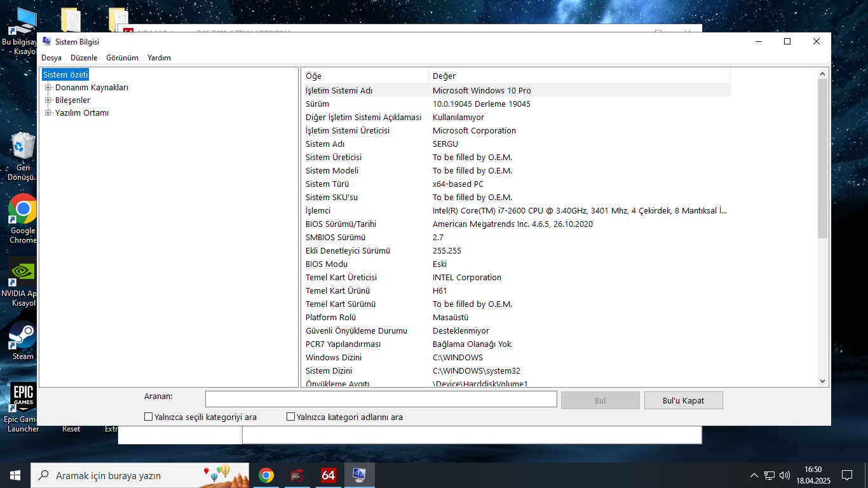The image size is (868, 488).
Task: Click the taskbar clock showing 16:50
Action: click(813, 475)
